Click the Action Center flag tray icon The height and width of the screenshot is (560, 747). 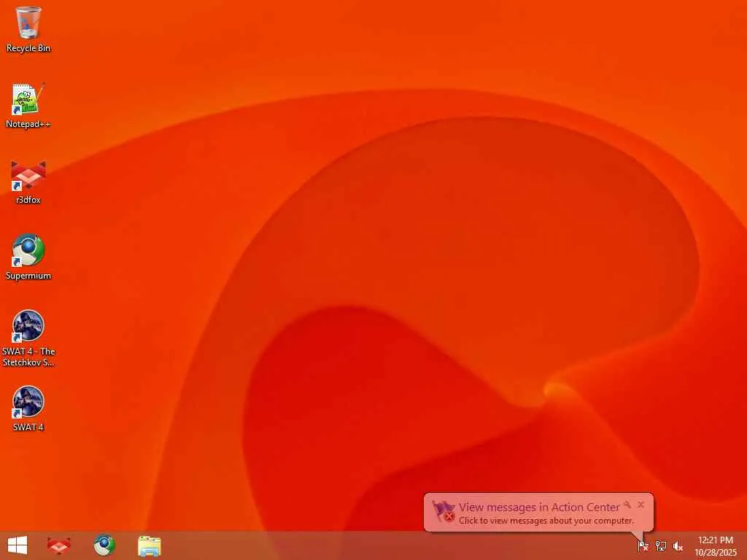click(x=643, y=545)
